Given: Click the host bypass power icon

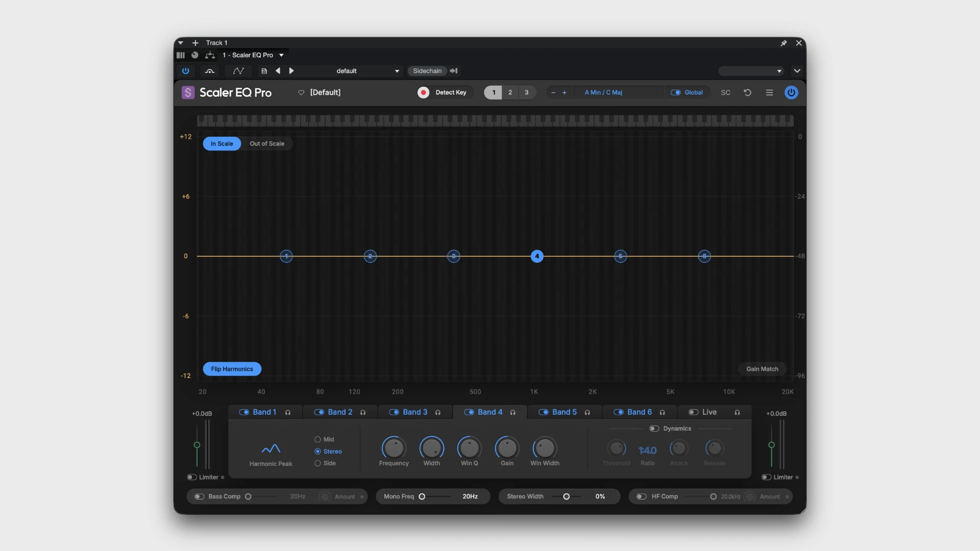Looking at the screenshot, I should tap(186, 71).
